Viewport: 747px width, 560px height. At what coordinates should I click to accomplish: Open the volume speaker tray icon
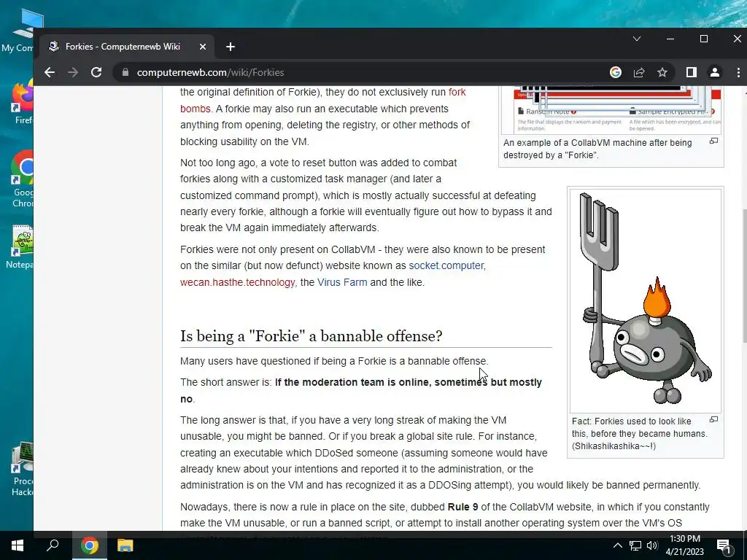click(652, 545)
